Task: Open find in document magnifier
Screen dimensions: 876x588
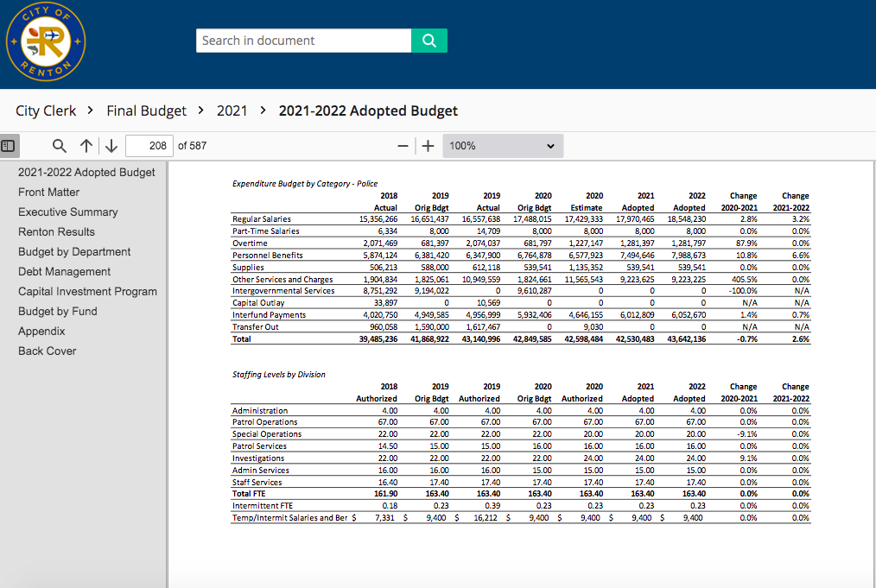Action: click(59, 146)
